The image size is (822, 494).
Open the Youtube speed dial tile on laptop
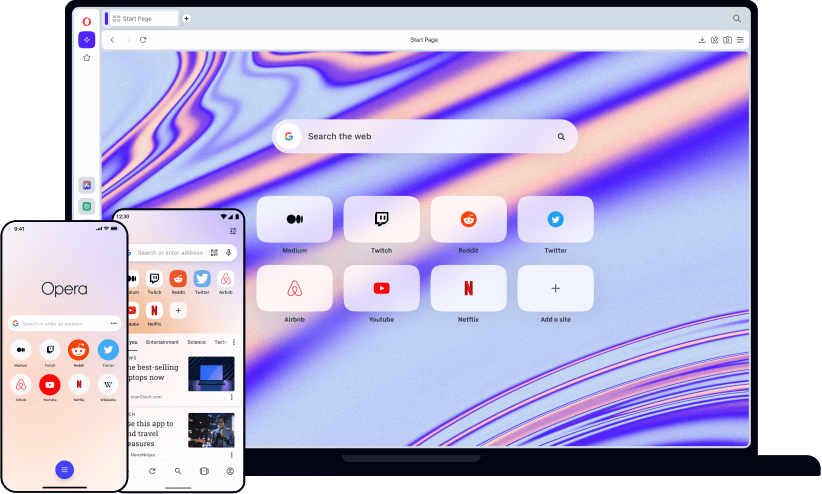click(x=382, y=288)
